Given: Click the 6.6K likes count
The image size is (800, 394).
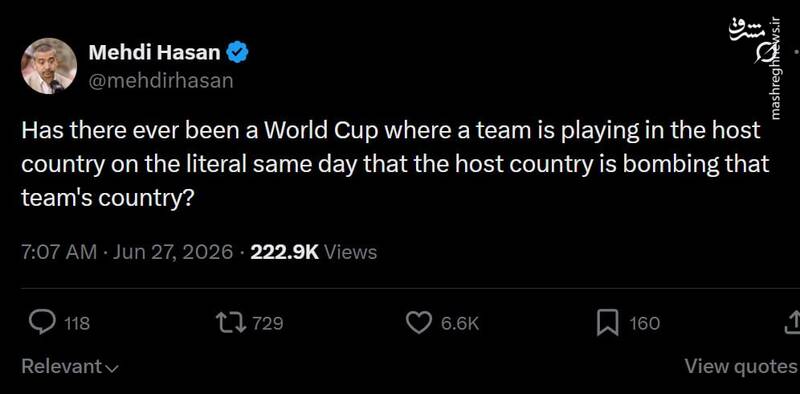Looking at the screenshot, I should [460, 324].
